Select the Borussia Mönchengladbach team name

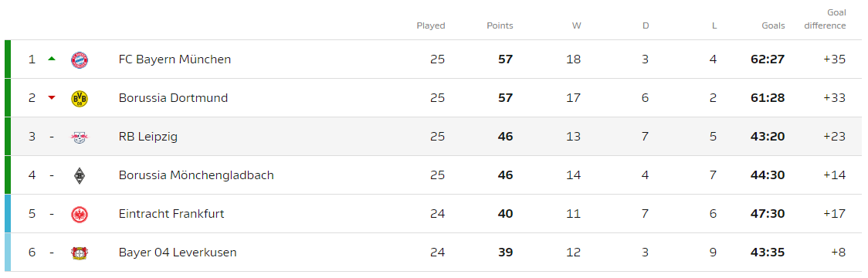[196, 175]
